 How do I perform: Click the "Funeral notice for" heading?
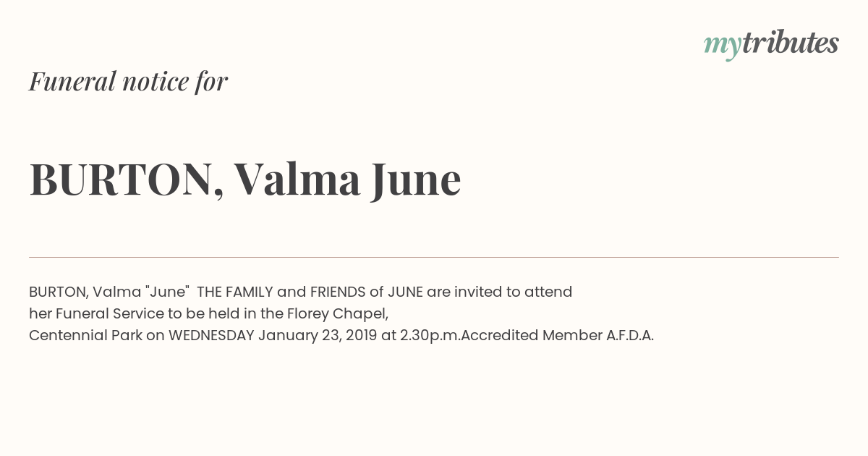(x=128, y=81)
